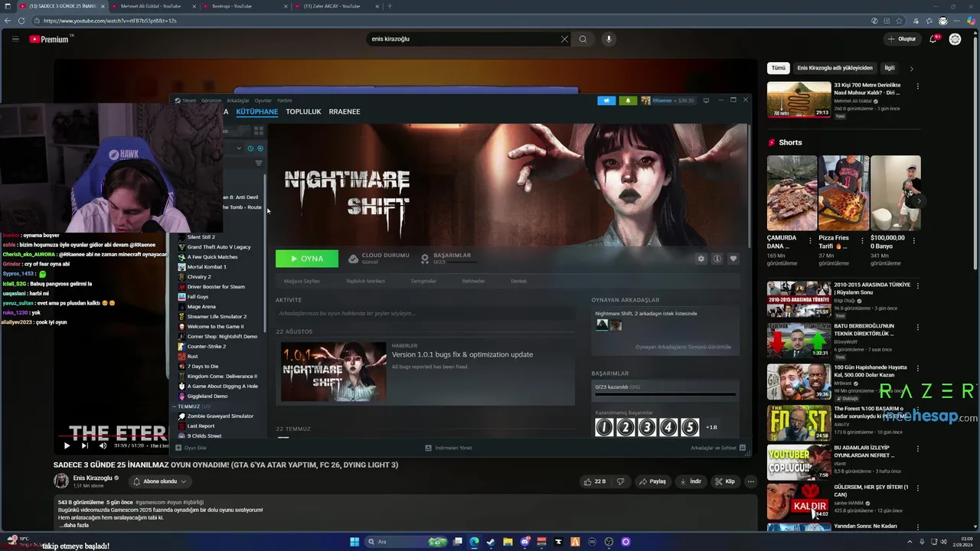Click Oyun Ekle at Steam bottom bar
Screen dimensions: 980x551
tap(191, 448)
